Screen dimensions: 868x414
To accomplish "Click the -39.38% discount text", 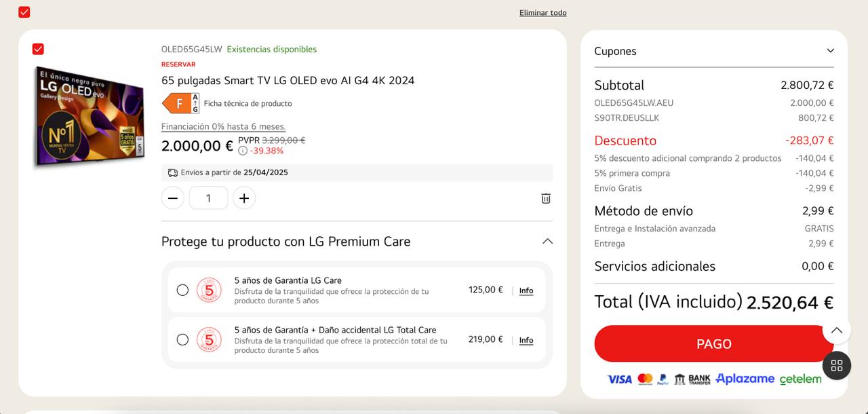I will point(267,151).
